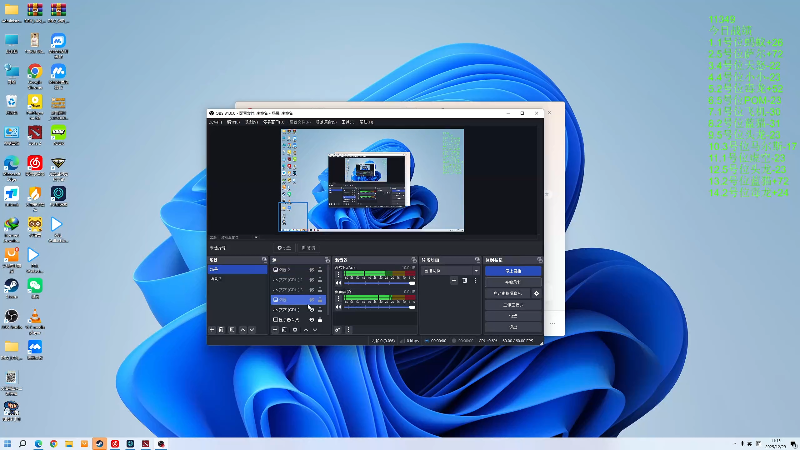
Task: Pop out the Sources dock panel
Action: click(x=327, y=260)
